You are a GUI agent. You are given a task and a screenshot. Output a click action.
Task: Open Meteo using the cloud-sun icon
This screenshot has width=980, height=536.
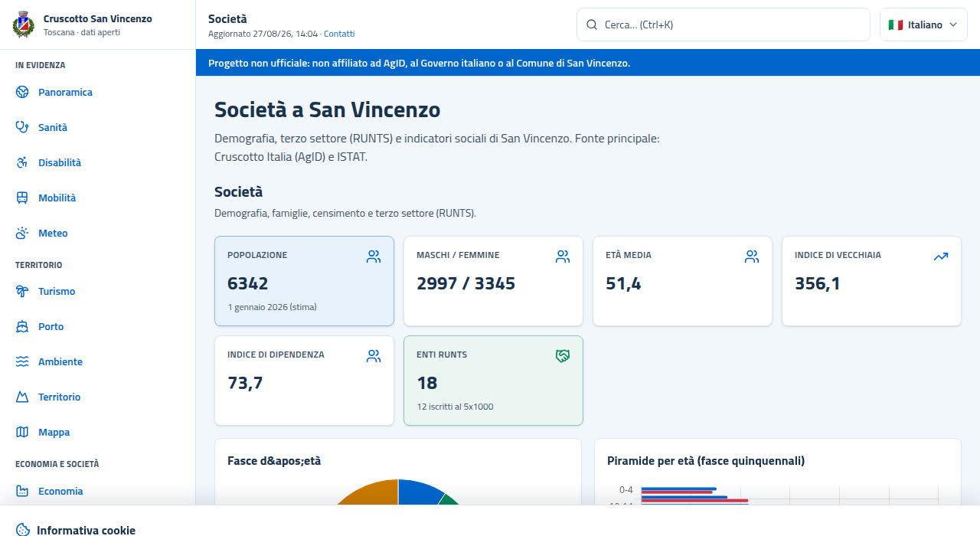point(22,233)
